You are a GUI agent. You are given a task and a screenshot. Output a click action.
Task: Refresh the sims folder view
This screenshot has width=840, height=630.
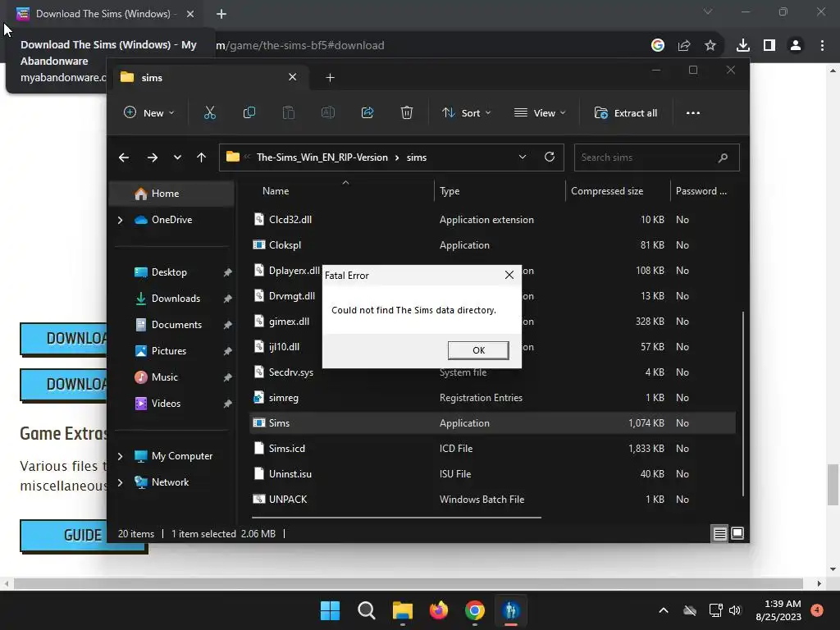point(549,157)
